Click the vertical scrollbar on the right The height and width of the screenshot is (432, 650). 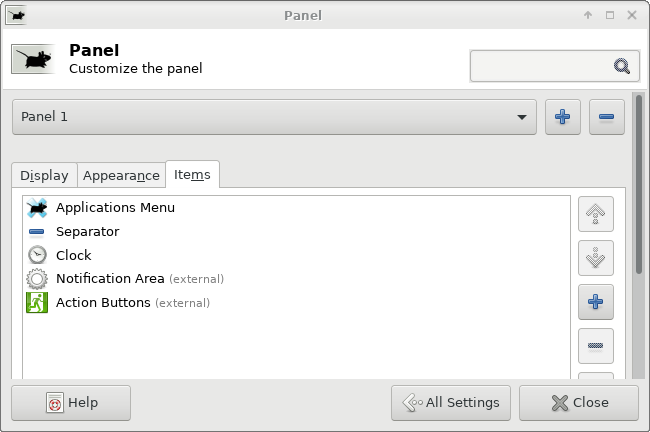(x=639, y=184)
